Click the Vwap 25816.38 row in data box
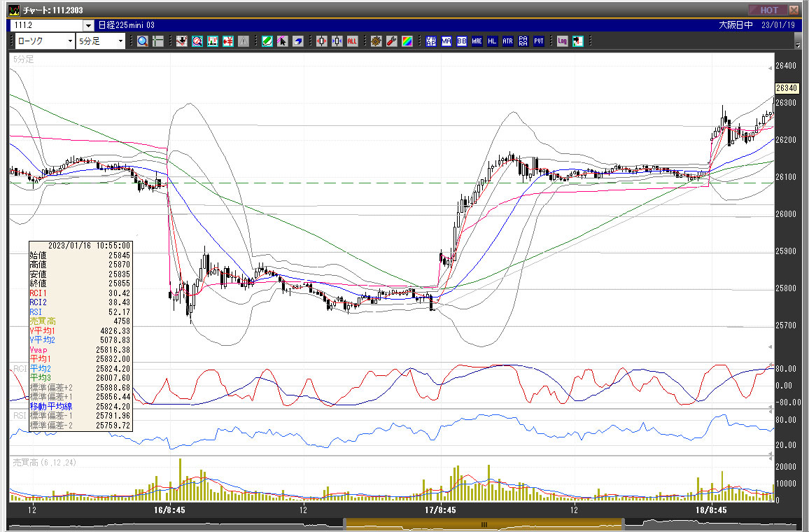 click(x=80, y=350)
